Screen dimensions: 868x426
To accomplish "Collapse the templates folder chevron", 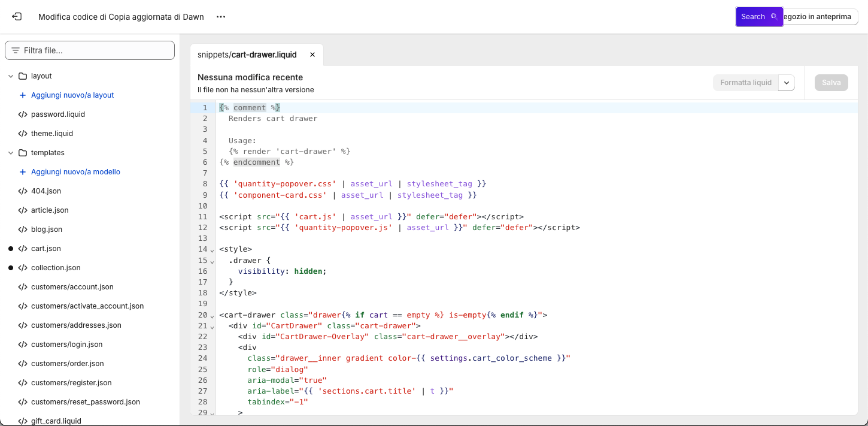I will [11, 153].
